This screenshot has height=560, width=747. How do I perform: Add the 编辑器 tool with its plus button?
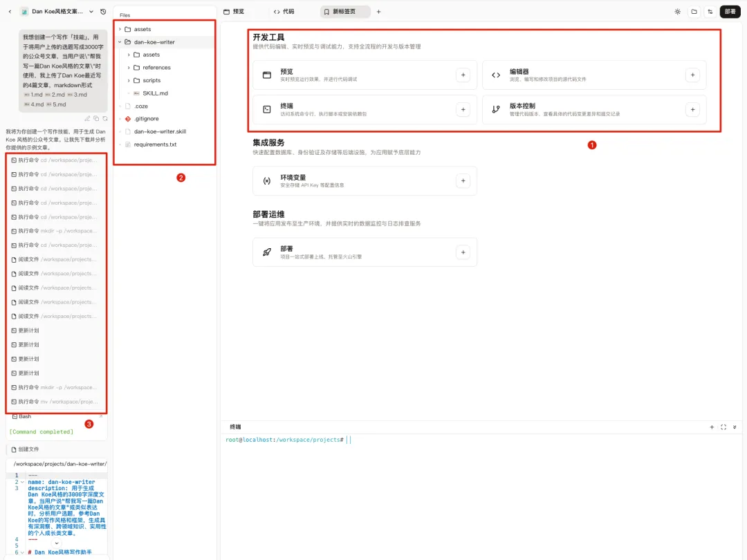pos(692,75)
